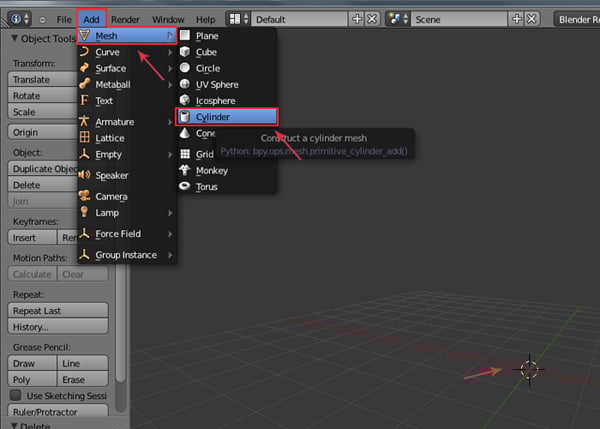Click the Grease Pencil Poly button
This screenshot has height=429, width=600.
click(x=32, y=379)
